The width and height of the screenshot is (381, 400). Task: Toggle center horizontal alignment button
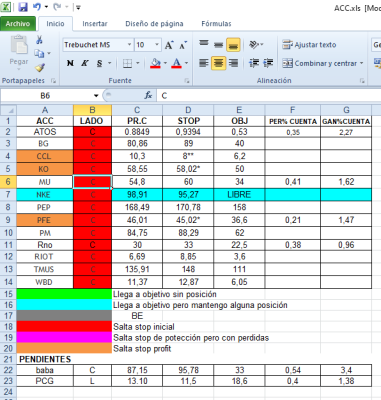(218, 63)
